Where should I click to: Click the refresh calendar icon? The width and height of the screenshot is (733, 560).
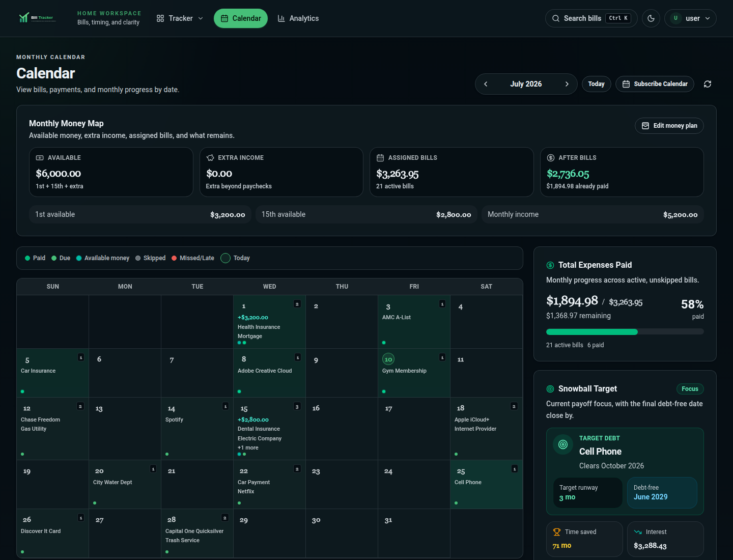(708, 84)
